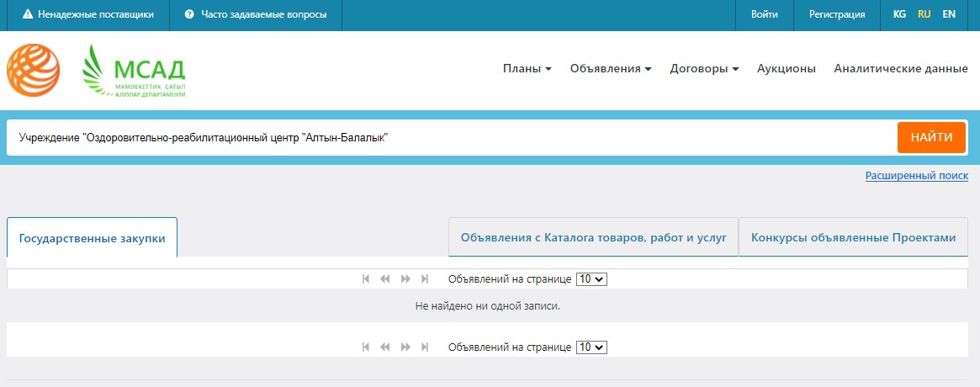Switch to Объявления с Каталога товаров tab
This screenshot has width=980, height=387.
[x=593, y=237]
